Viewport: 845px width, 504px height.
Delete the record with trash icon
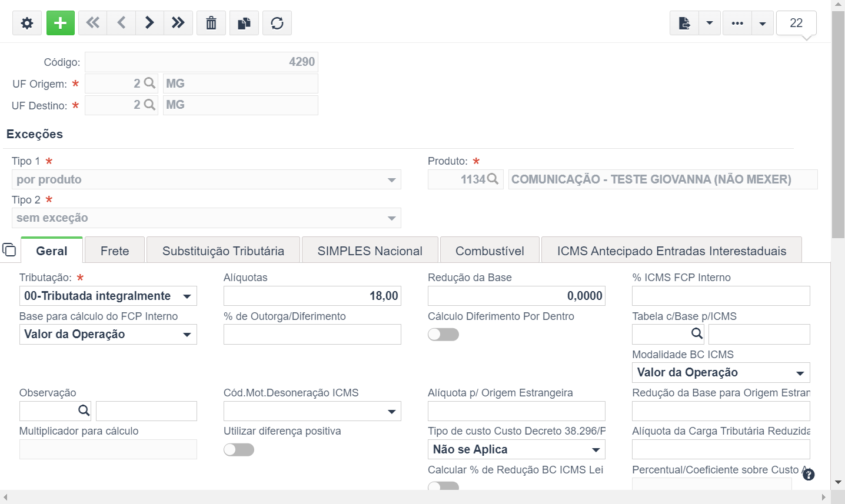pyautogui.click(x=211, y=23)
